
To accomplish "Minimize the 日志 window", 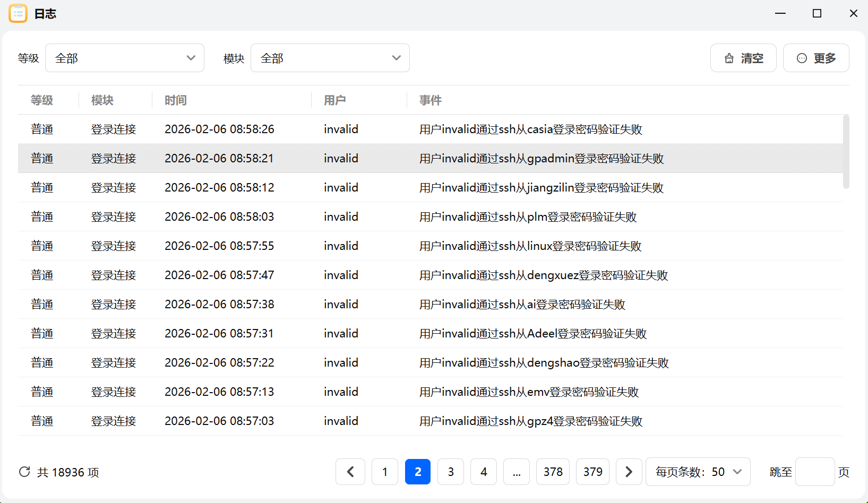I will (x=780, y=13).
